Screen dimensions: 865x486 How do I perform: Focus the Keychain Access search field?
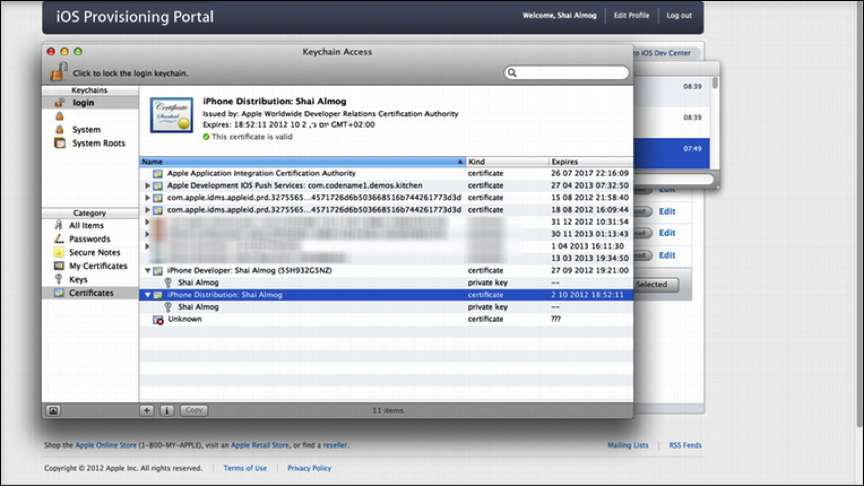tap(567, 73)
